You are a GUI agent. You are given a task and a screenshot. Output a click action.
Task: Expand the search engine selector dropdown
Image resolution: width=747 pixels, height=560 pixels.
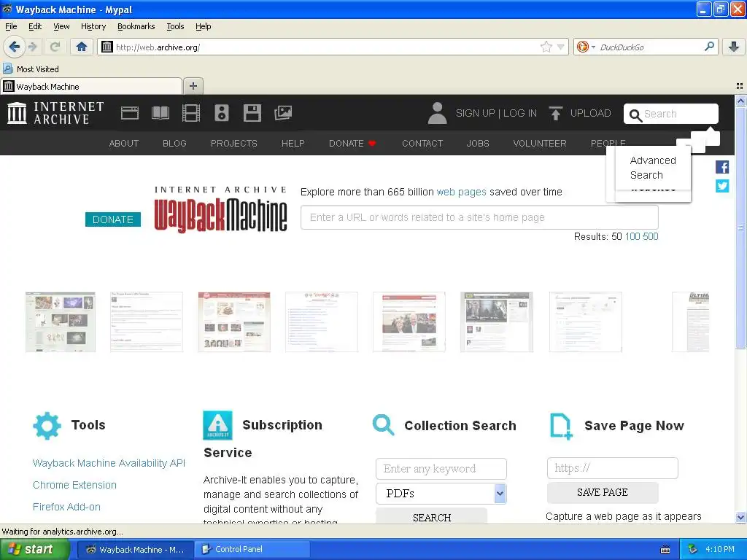click(x=594, y=47)
